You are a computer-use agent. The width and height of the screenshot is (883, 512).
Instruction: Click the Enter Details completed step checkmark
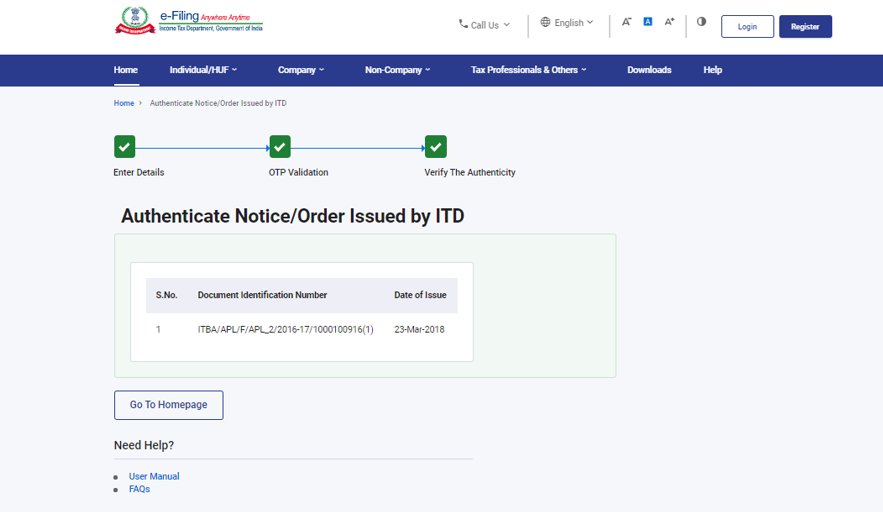point(124,147)
